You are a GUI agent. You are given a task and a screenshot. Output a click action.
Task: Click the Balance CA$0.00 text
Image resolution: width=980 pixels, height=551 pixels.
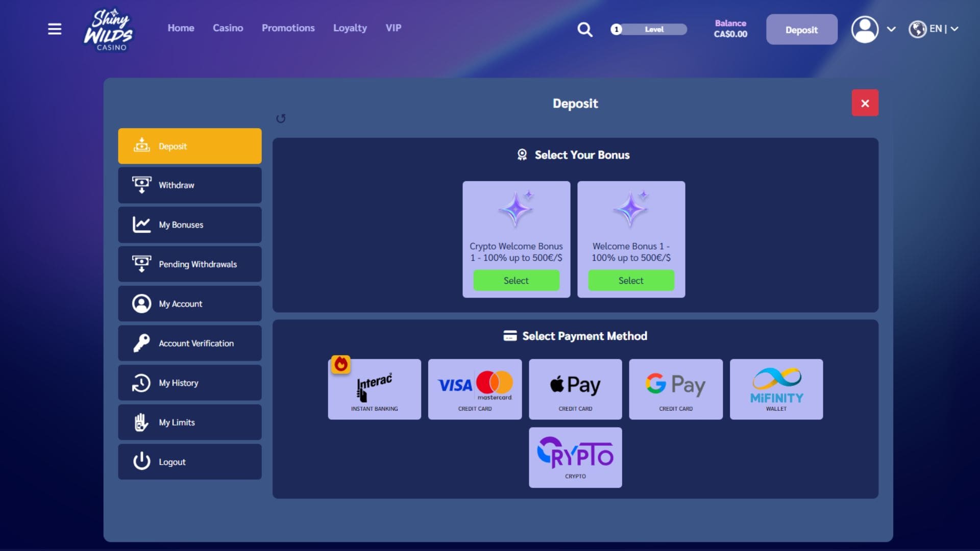730,29
